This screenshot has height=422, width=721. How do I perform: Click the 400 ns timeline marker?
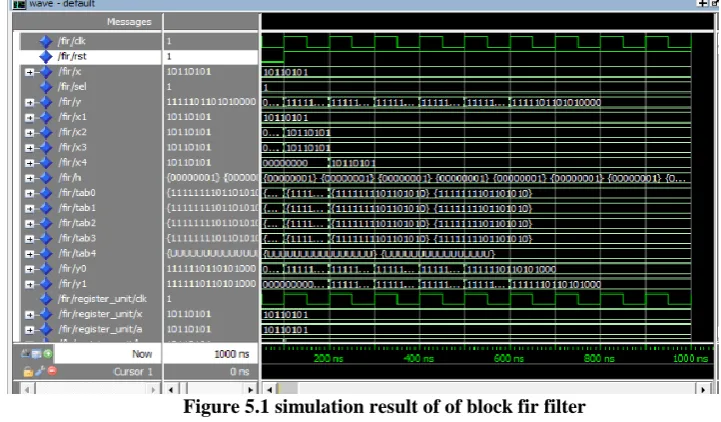418,358
